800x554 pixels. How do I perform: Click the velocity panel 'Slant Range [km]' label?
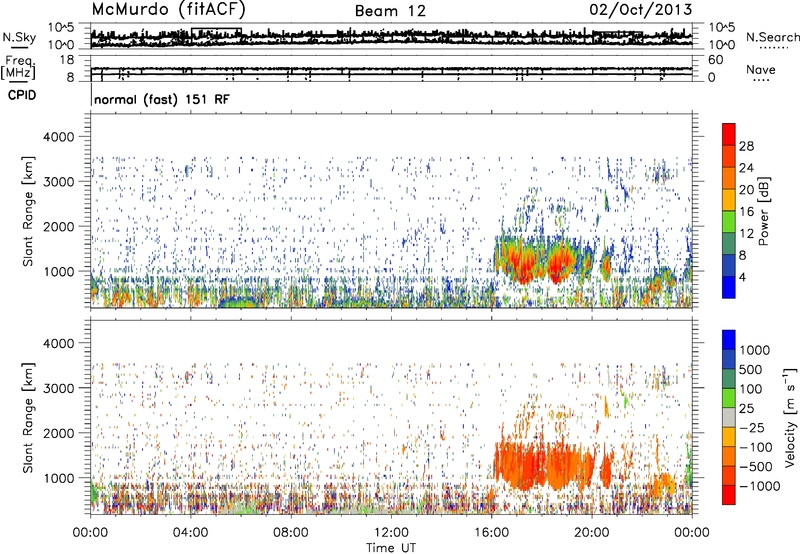coord(28,417)
